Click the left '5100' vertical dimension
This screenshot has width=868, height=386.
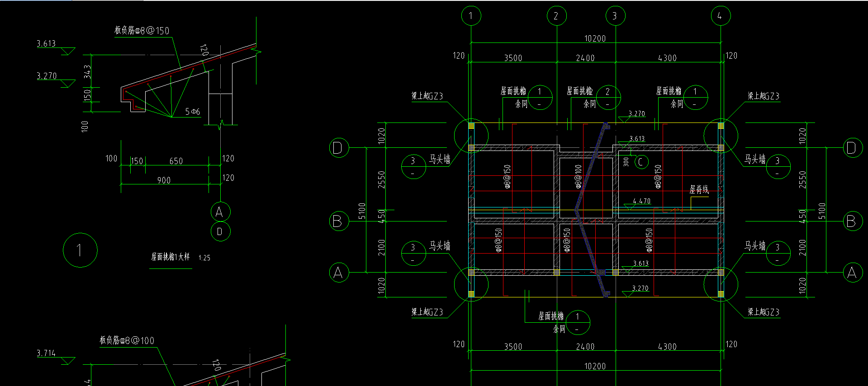coord(362,211)
